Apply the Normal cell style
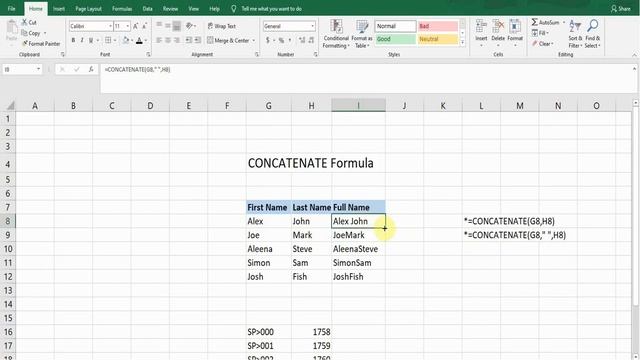 [395, 26]
